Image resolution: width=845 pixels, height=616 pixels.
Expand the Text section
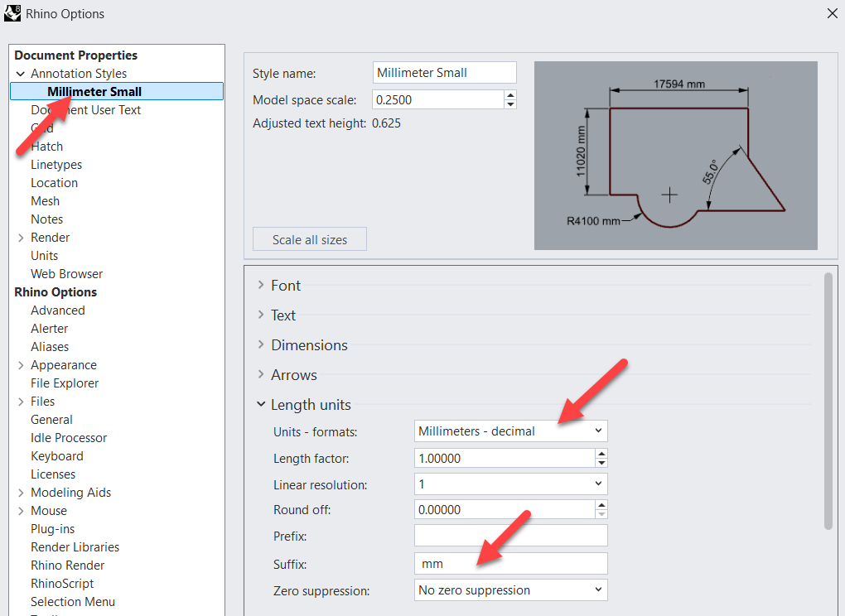click(261, 315)
